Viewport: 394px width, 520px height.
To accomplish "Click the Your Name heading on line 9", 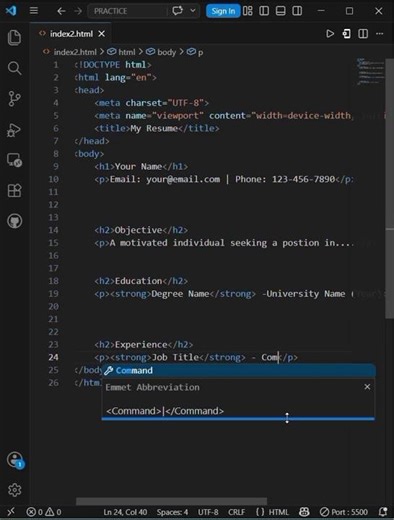I will tap(138, 166).
